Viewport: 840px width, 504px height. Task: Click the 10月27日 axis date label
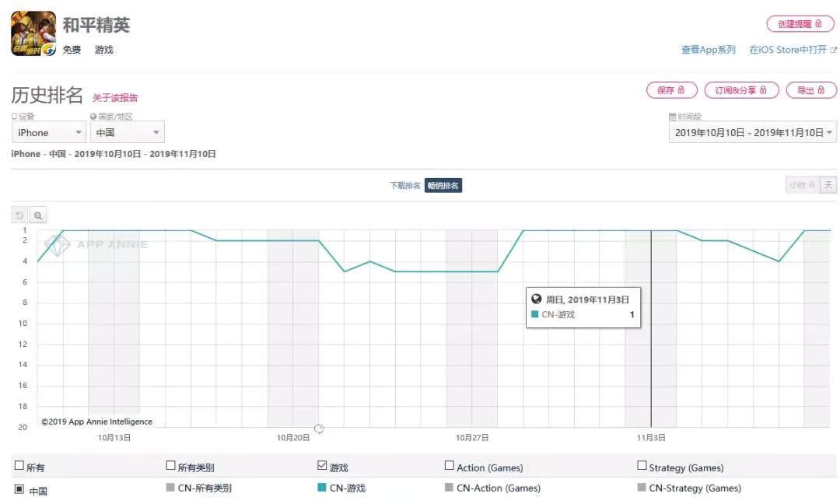point(472,438)
